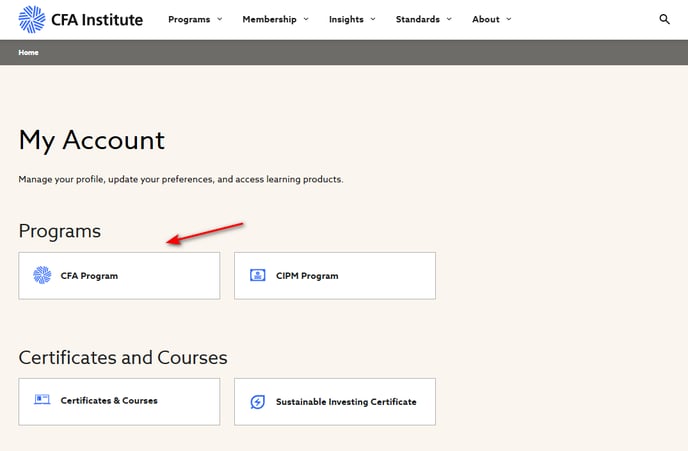This screenshot has width=688, height=451.
Task: Click the CFA Institute starburst logo icon
Action: click(x=32, y=19)
